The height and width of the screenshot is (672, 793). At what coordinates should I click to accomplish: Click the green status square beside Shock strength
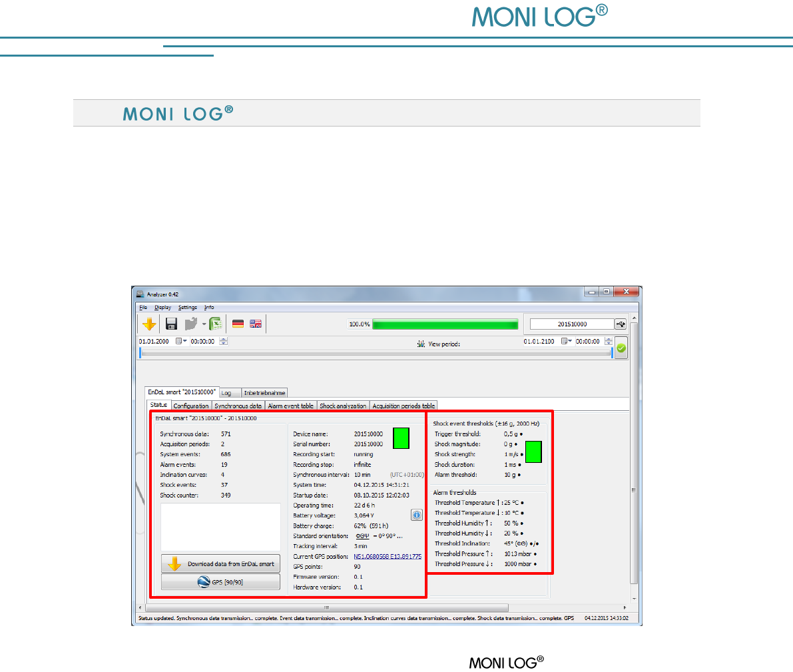point(533,452)
